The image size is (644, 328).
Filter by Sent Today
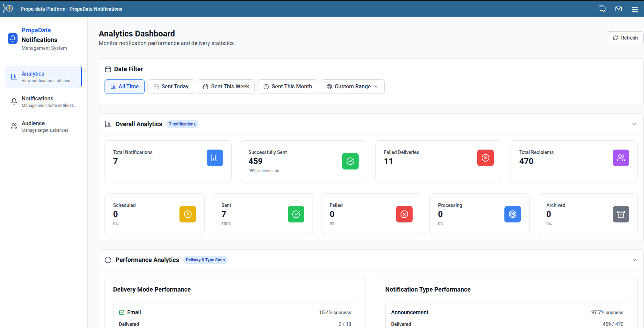click(x=171, y=87)
